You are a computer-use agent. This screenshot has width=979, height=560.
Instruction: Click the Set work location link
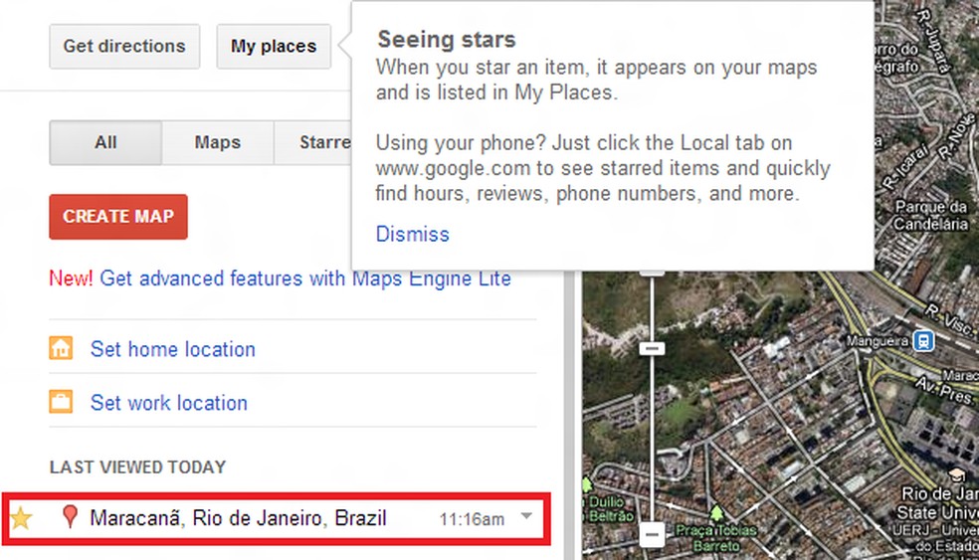click(x=168, y=403)
